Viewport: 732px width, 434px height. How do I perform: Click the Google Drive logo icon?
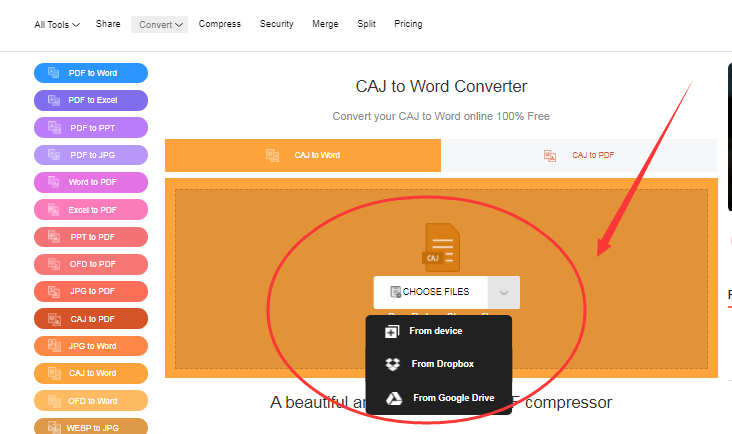coord(394,398)
